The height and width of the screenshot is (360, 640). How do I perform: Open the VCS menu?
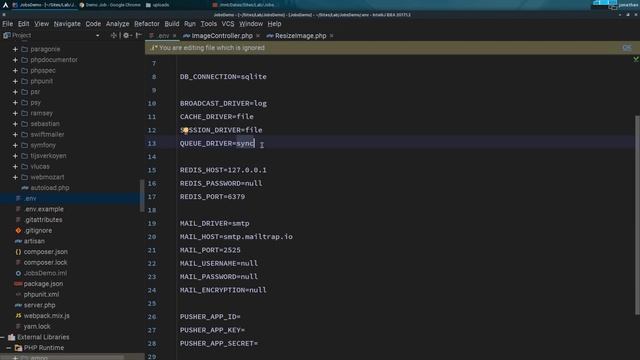tap(228, 24)
